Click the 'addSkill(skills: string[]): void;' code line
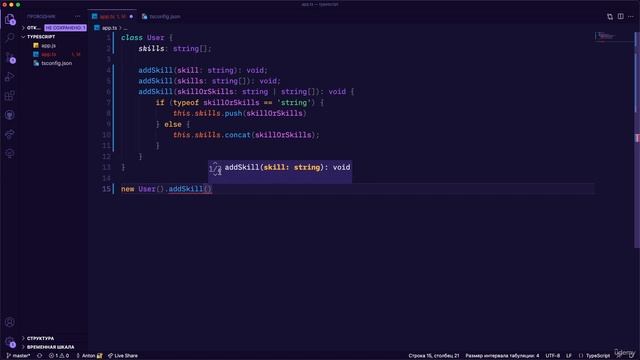Image resolution: width=640 pixels, height=360 pixels. click(x=209, y=81)
